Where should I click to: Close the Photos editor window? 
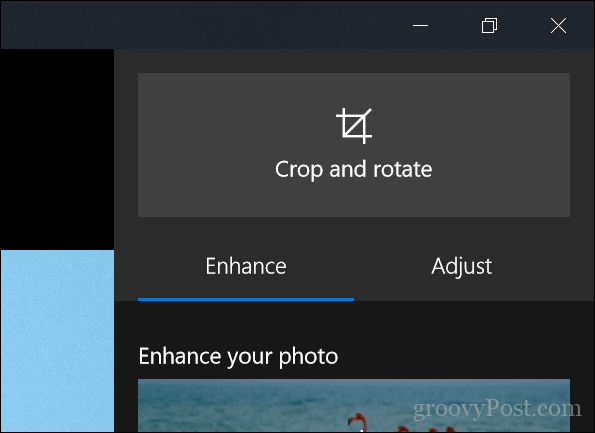pyautogui.click(x=559, y=25)
